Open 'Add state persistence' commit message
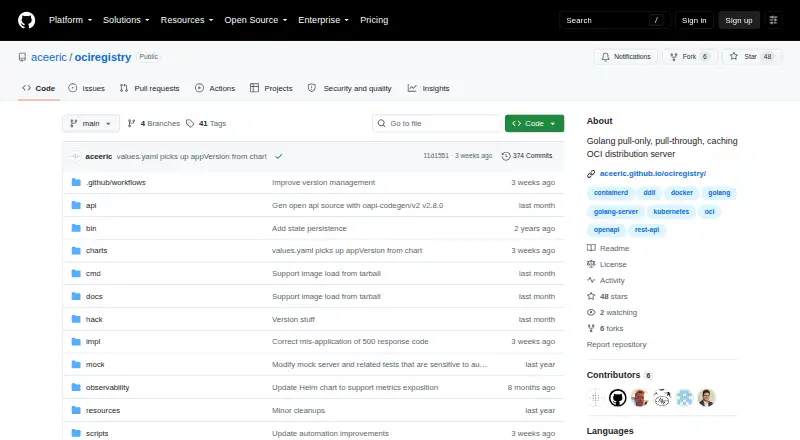The height and width of the screenshot is (440, 800). coord(309,228)
